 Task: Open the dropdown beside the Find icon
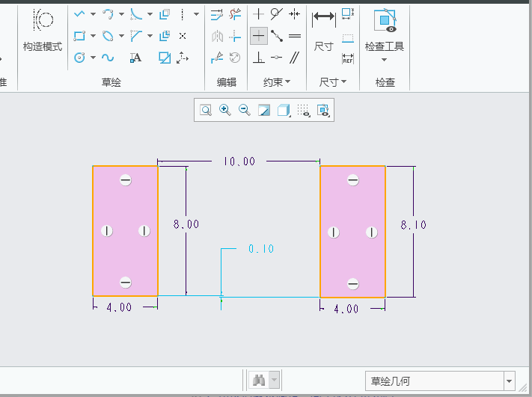coord(274,381)
